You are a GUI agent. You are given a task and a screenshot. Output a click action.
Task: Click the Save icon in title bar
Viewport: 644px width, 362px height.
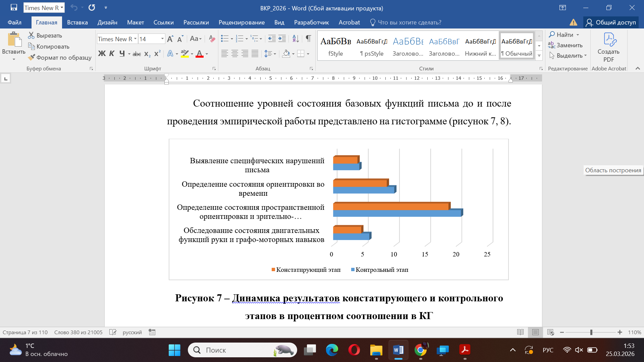pos(14,7)
